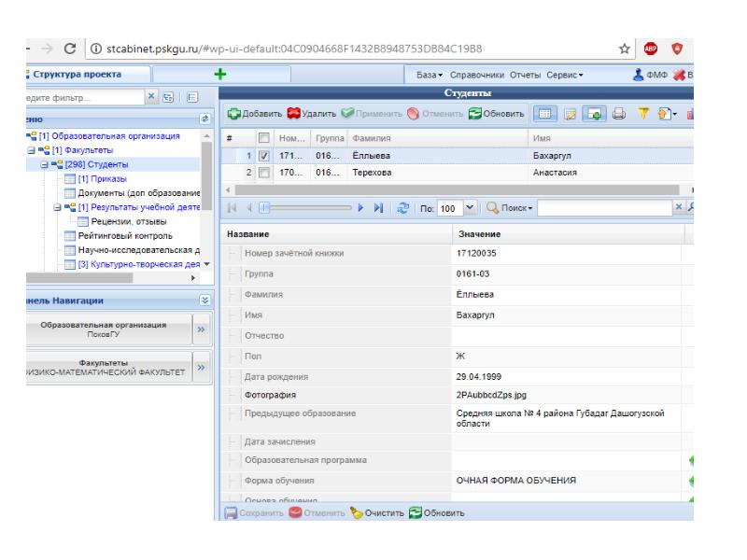This screenshot has height=560, width=747.
Task: Sort by Имя column header
Action: click(x=611, y=138)
